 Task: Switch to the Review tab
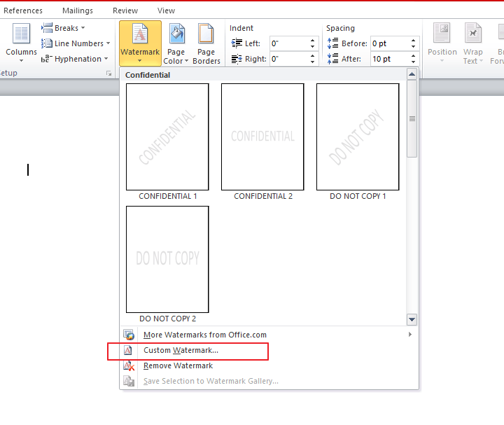[x=125, y=11]
